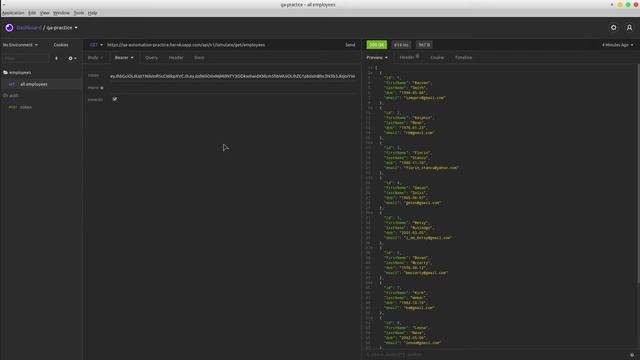
Task: Open the qa-practice workspace dropdown
Action: tap(62, 28)
